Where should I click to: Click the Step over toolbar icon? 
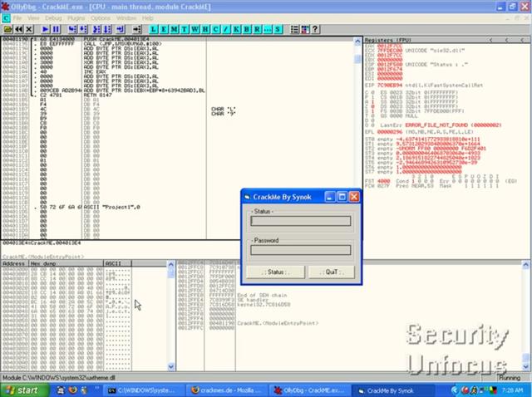(83, 30)
